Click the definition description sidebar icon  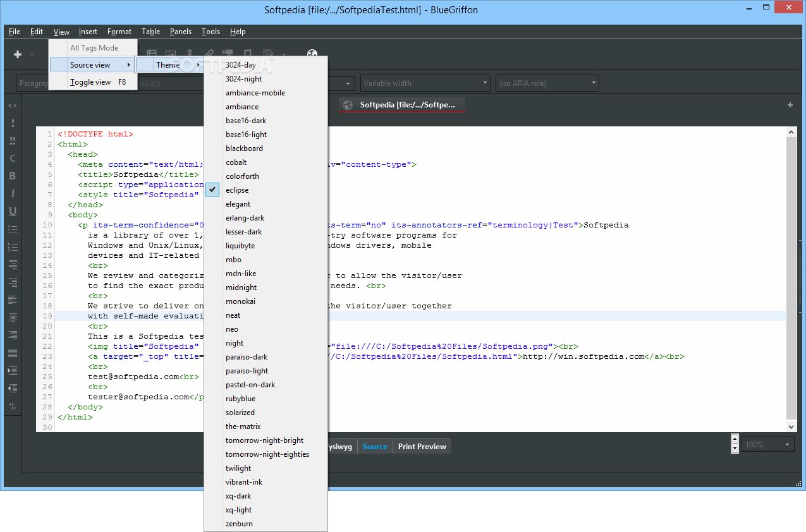[13, 282]
